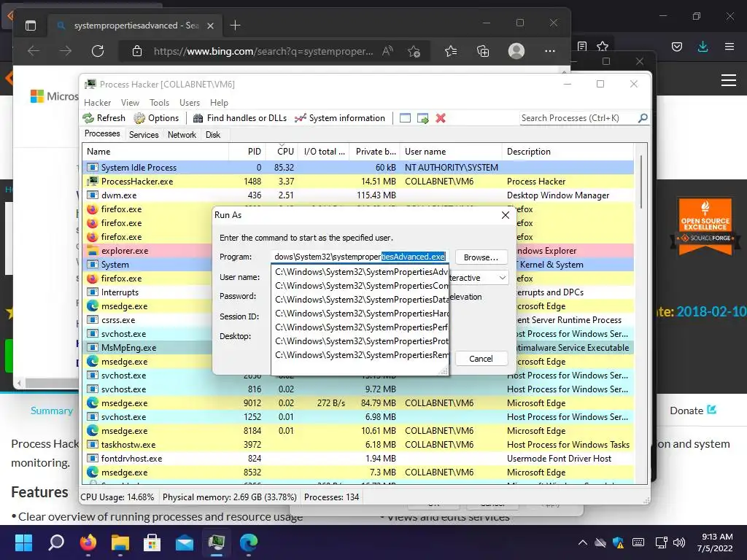Select the System Idle Process row
The image size is (747, 560).
pos(358,168)
